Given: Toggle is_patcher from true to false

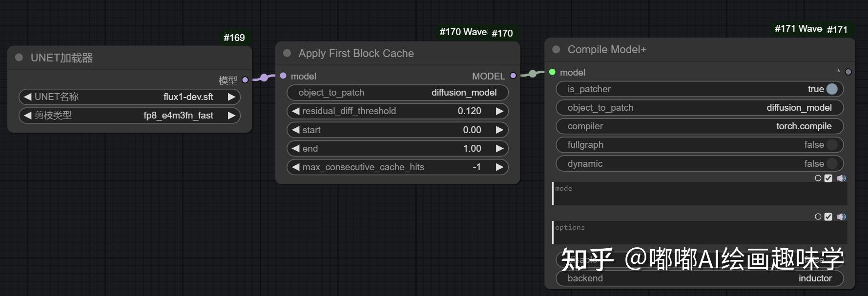Looking at the screenshot, I should tap(831, 89).
